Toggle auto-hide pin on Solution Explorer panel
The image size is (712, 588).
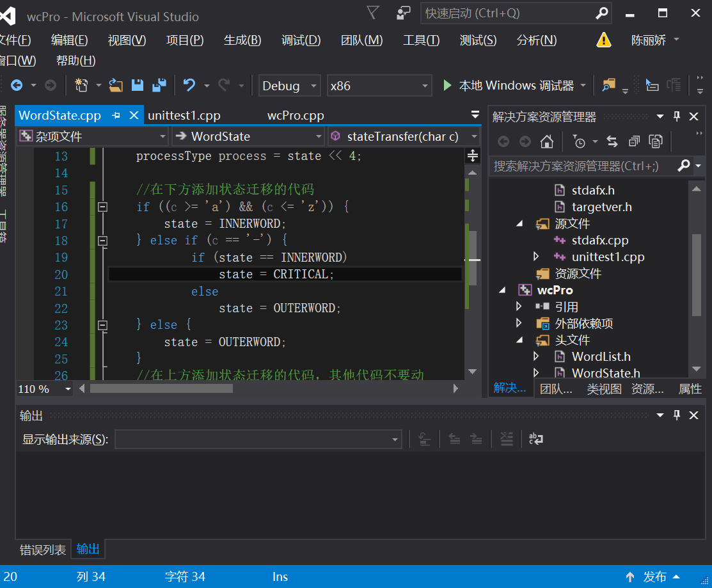[x=677, y=116]
